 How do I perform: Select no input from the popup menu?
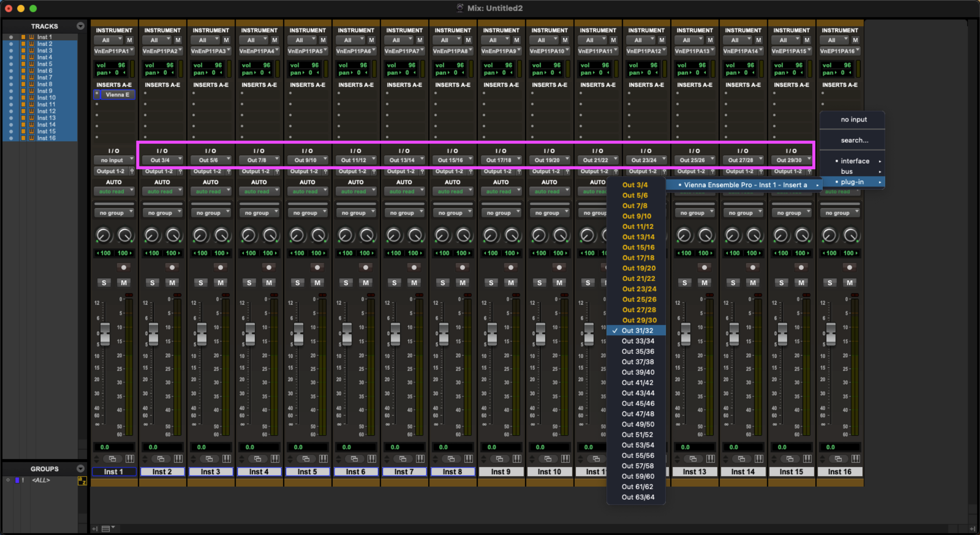point(853,119)
